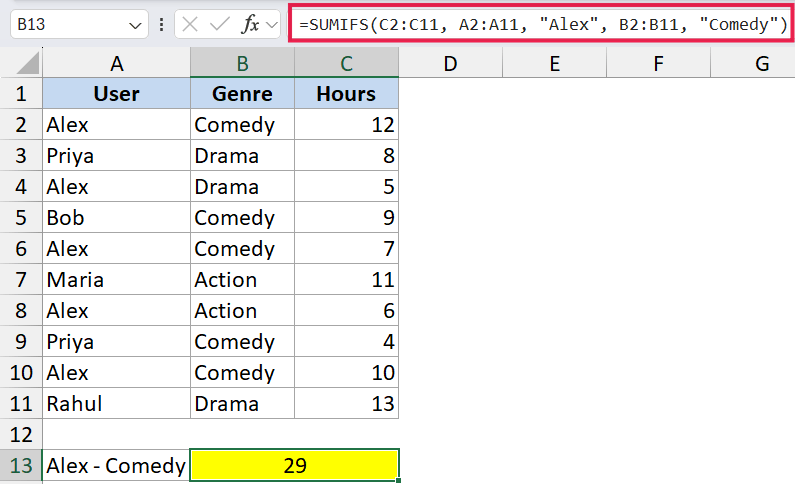795x484 pixels.
Task: Click Priya cell in row 3
Action: coord(117,156)
